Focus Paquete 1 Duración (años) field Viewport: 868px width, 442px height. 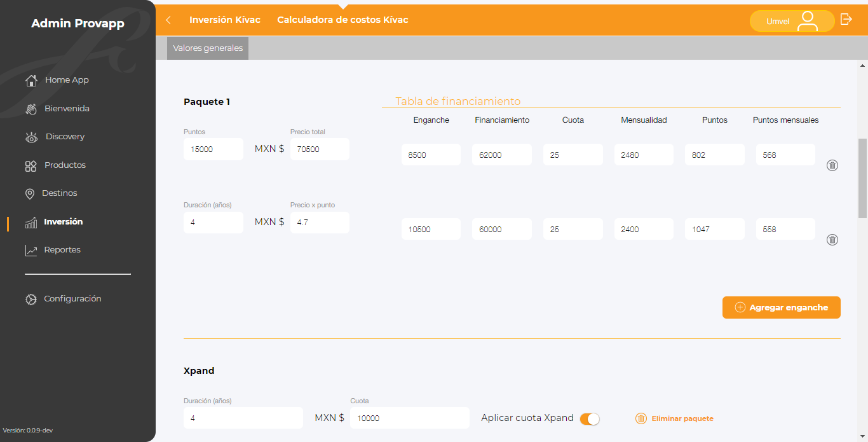pyautogui.click(x=214, y=223)
